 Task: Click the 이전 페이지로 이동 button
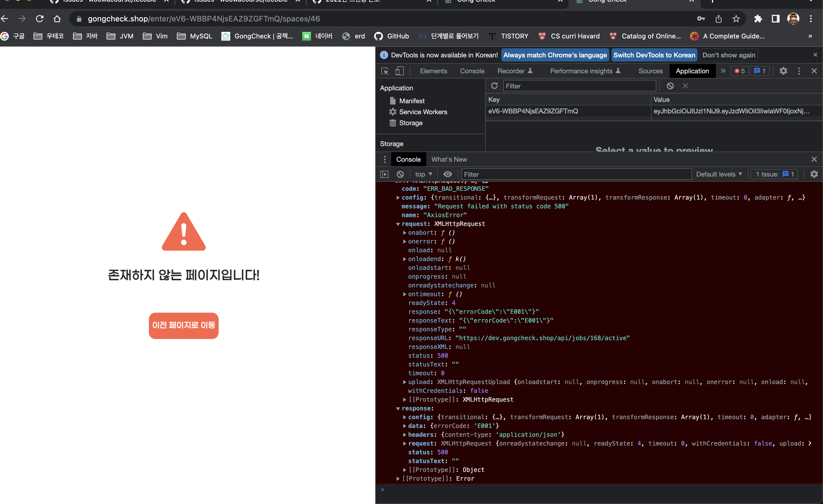click(x=183, y=326)
